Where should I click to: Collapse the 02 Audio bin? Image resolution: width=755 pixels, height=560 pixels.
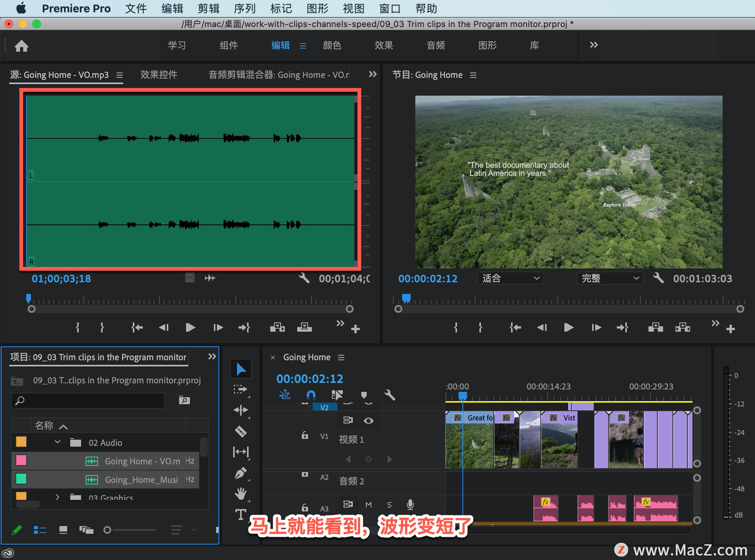[x=57, y=442]
